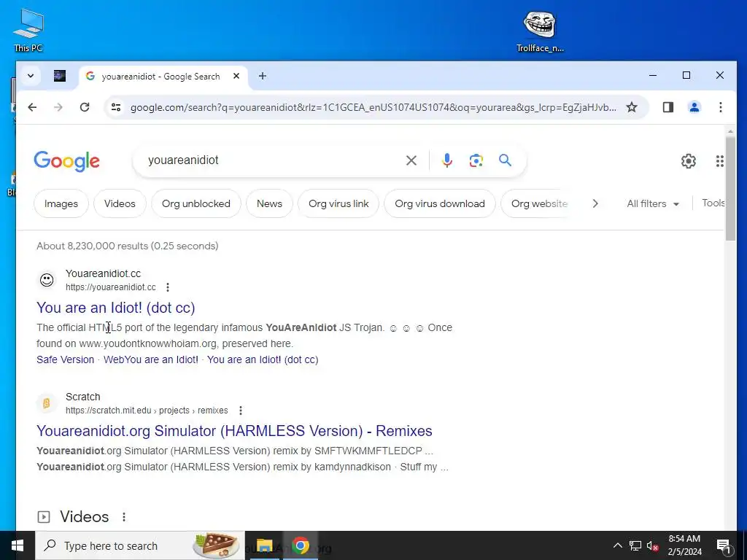
Task: Click the About 8,230,000 results text
Action: pos(127,246)
